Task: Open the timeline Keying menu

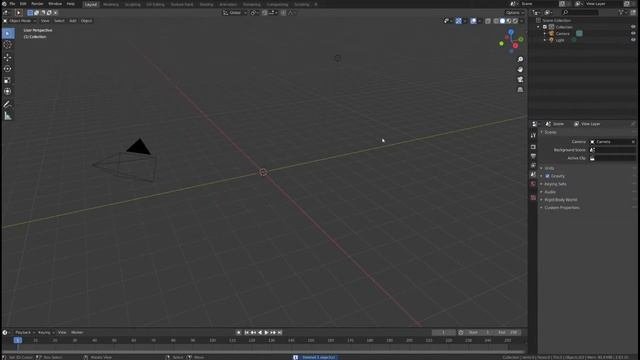Action: coord(45,333)
